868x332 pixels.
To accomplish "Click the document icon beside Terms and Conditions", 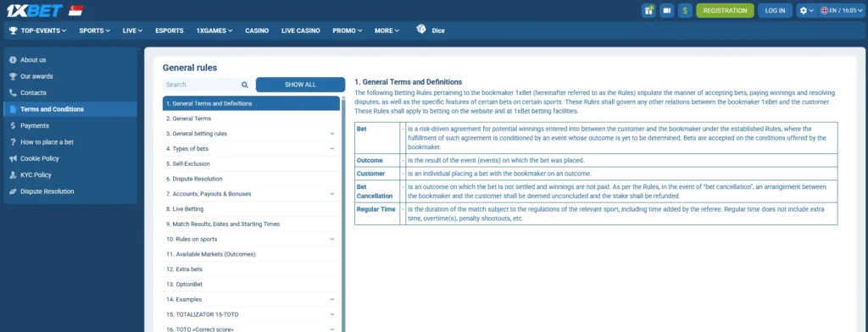I will click(x=14, y=109).
